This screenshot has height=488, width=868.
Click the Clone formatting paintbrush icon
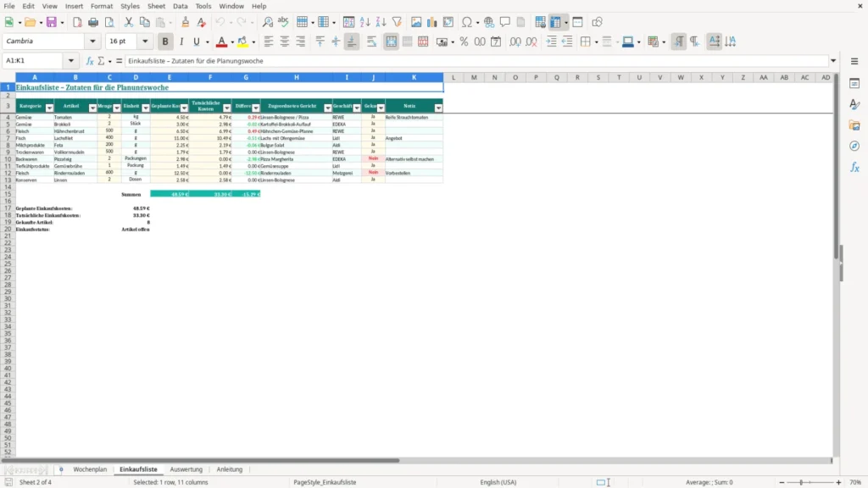186,22
